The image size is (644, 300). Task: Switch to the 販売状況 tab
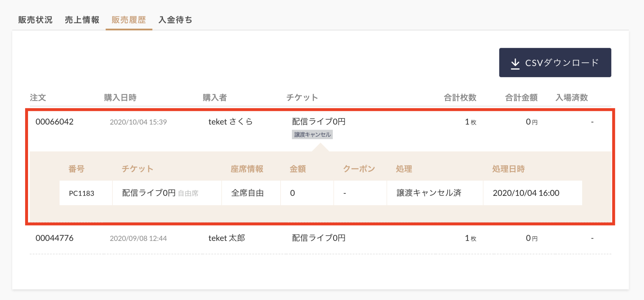click(x=35, y=20)
